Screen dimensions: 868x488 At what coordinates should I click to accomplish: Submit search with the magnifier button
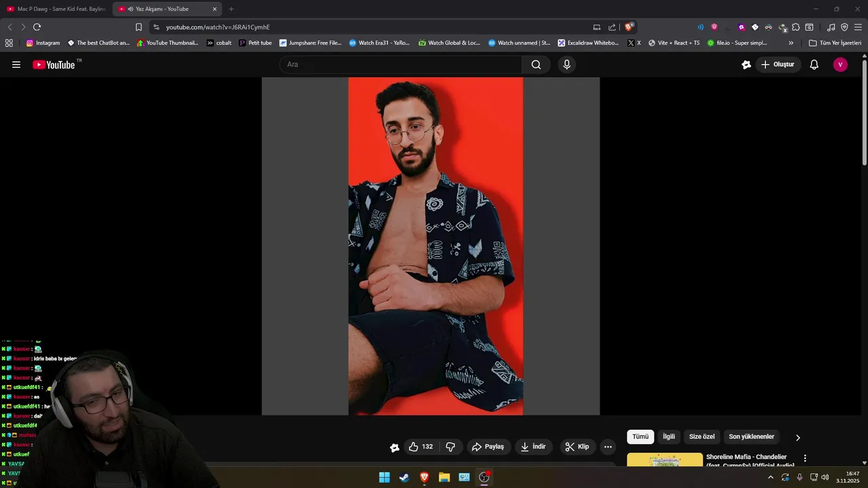coord(536,64)
